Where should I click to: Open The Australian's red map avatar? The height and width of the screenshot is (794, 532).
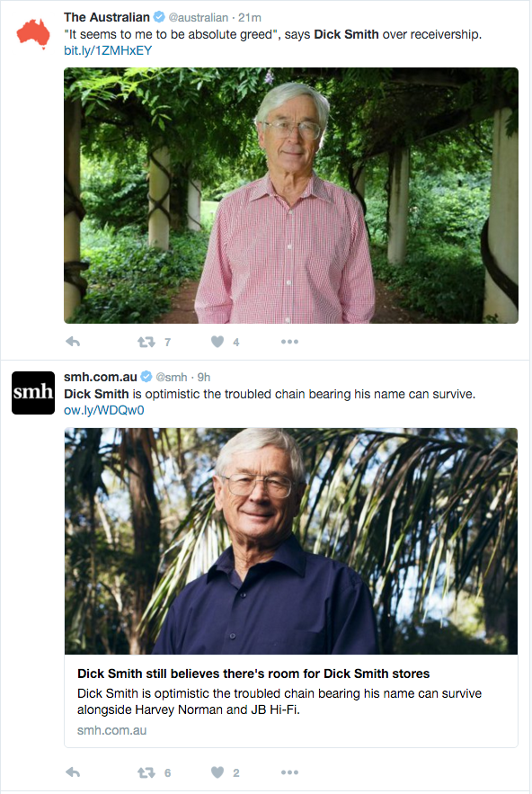[x=33, y=33]
